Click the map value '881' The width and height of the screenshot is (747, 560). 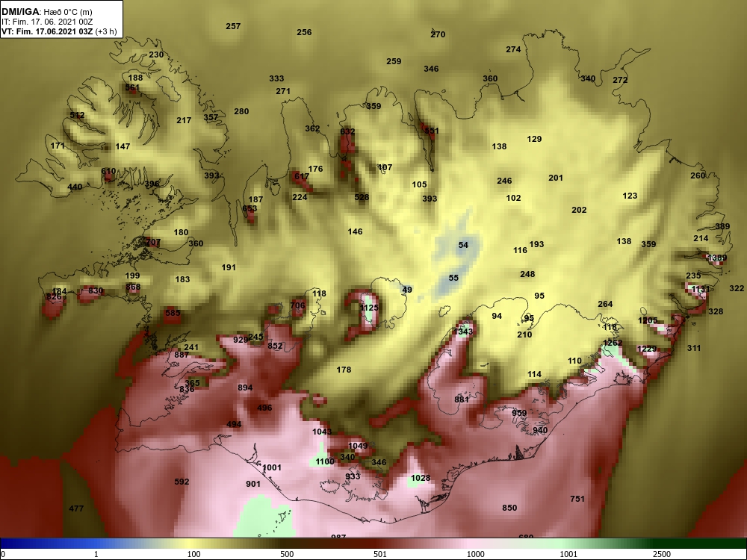(462, 399)
